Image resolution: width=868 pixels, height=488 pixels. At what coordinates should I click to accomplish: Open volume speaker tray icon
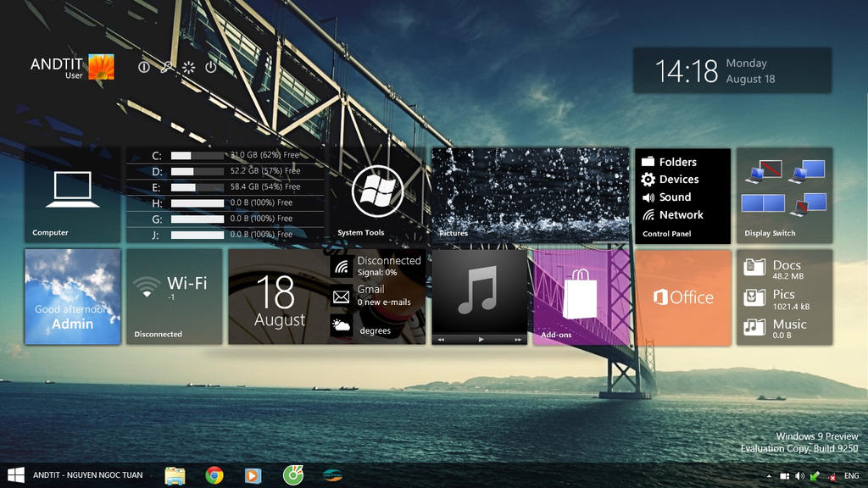point(799,476)
